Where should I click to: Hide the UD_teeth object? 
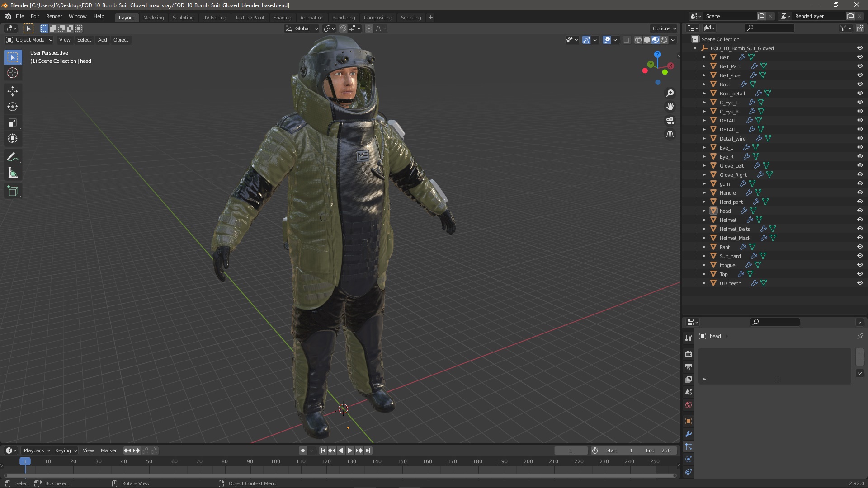[x=860, y=283]
